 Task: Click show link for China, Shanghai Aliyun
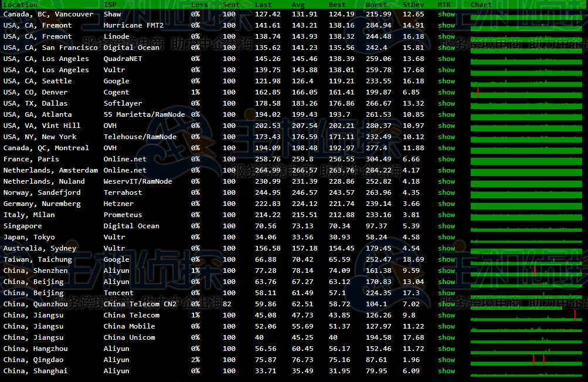(x=446, y=371)
